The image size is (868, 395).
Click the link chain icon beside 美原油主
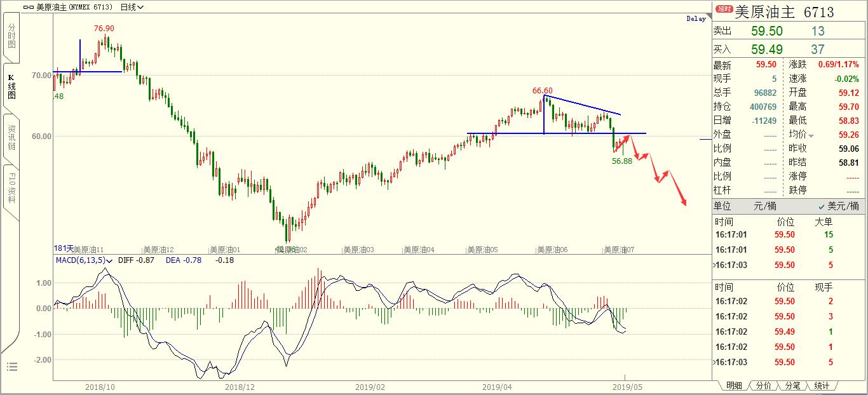tap(28, 7)
